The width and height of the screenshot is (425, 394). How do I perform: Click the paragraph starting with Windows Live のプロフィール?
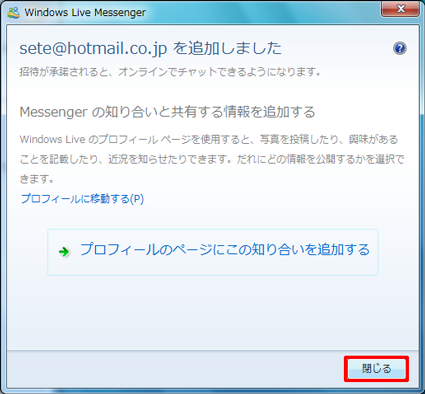[212, 159]
